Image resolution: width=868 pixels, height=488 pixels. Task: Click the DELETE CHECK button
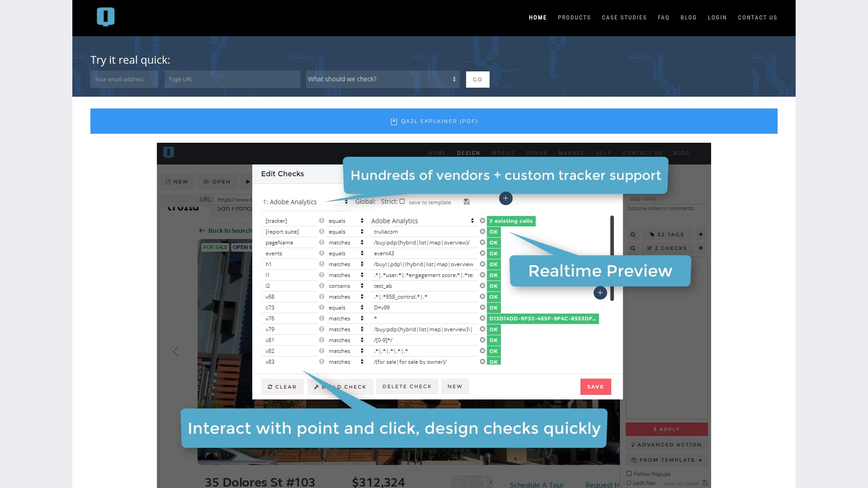(407, 386)
